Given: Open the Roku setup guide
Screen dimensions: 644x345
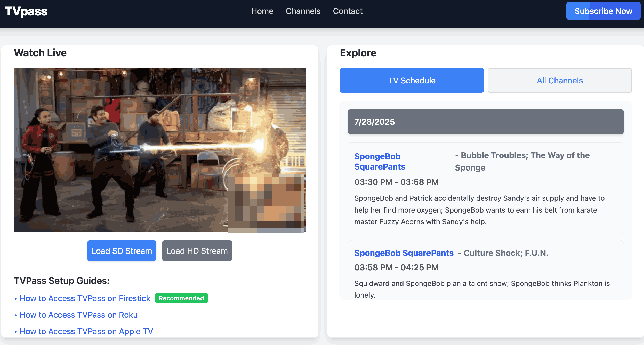Looking at the screenshot, I should click(79, 315).
